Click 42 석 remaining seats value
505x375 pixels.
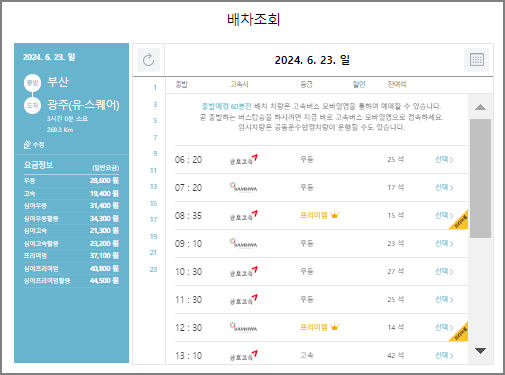[395, 356]
